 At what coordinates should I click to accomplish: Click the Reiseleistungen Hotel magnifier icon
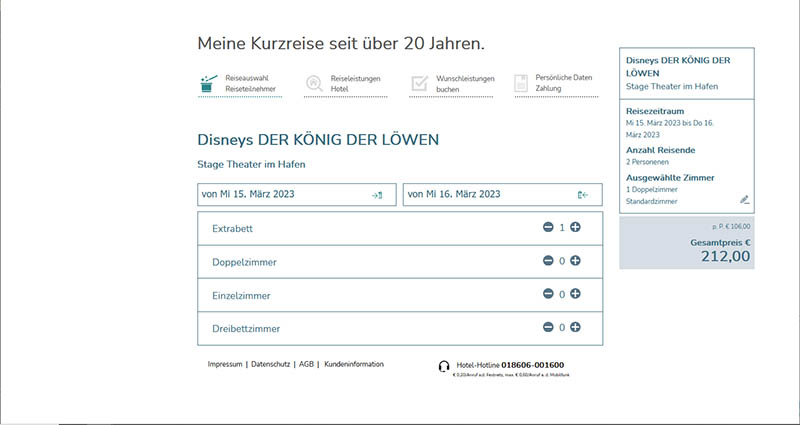[314, 84]
